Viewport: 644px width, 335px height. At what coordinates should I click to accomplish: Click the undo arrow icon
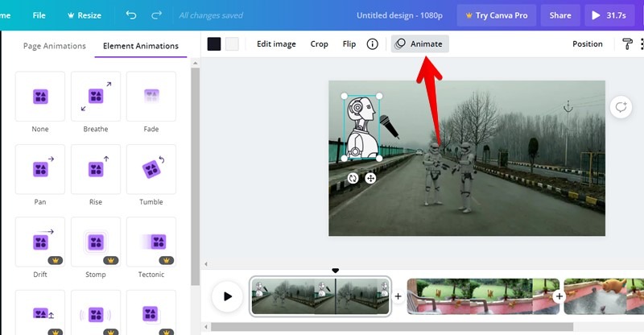131,15
